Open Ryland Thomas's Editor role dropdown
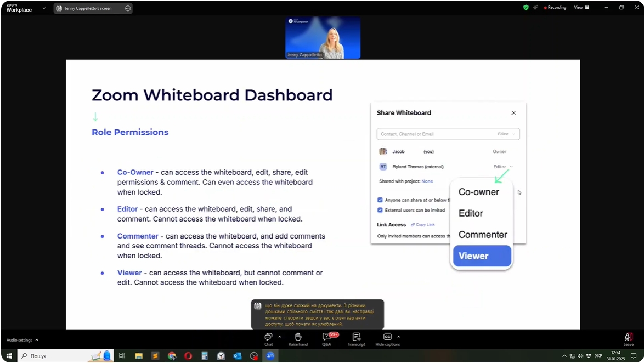Viewport: 644px width, 363px height. (503, 167)
